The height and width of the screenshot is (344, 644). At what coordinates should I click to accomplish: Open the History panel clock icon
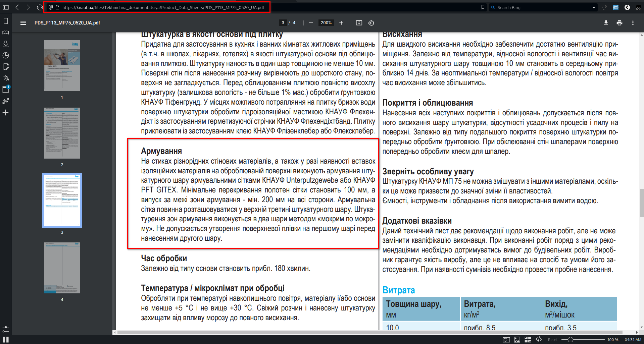click(6, 55)
